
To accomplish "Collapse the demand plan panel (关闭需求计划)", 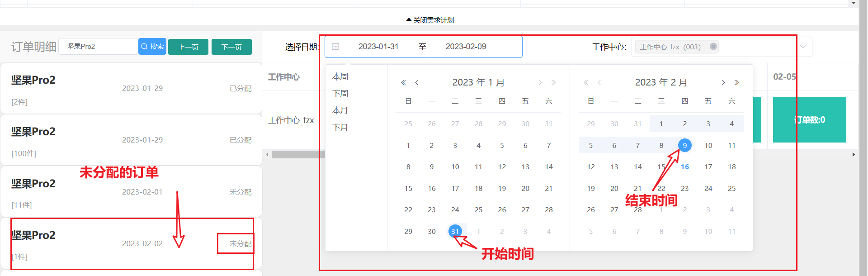I will coord(430,20).
